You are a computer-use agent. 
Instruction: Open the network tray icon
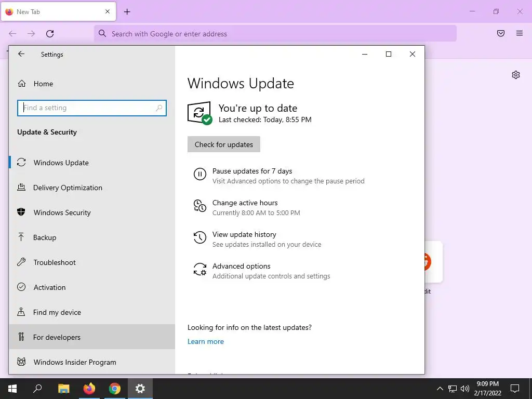453,389
